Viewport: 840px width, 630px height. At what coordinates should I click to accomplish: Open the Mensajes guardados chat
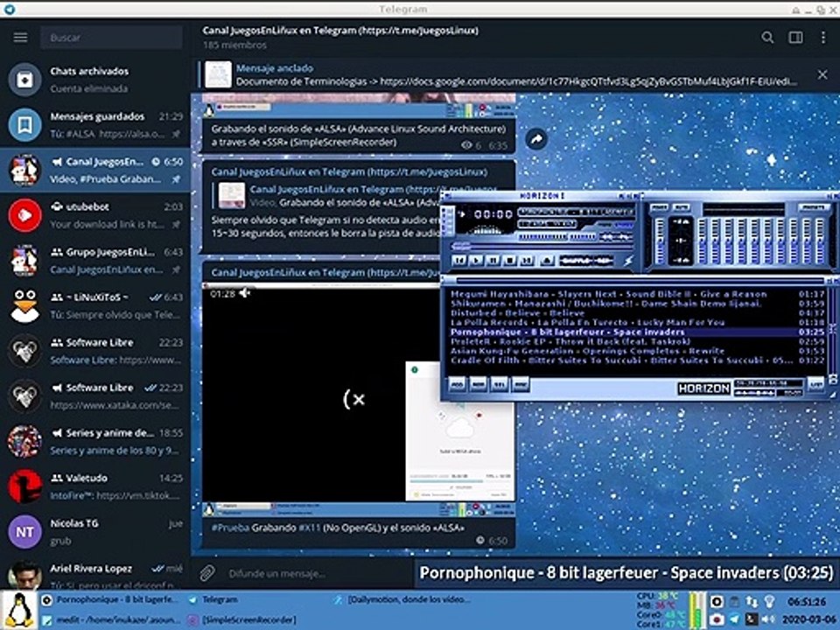(95, 125)
